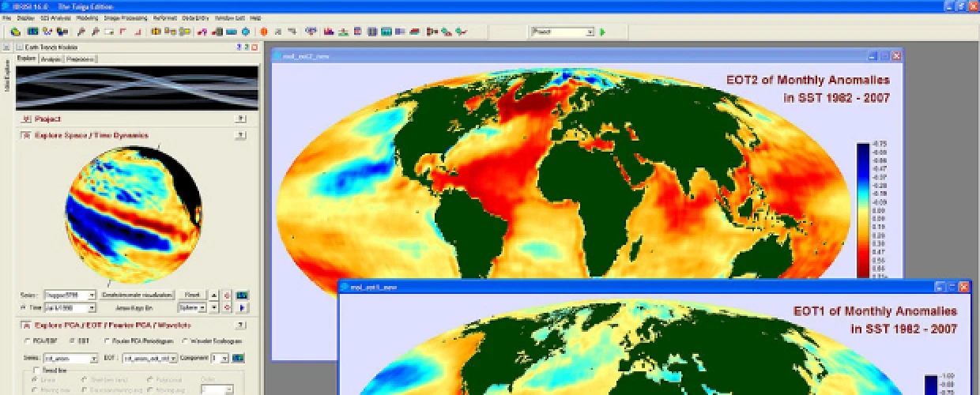Select the EOT radio button

72,340
